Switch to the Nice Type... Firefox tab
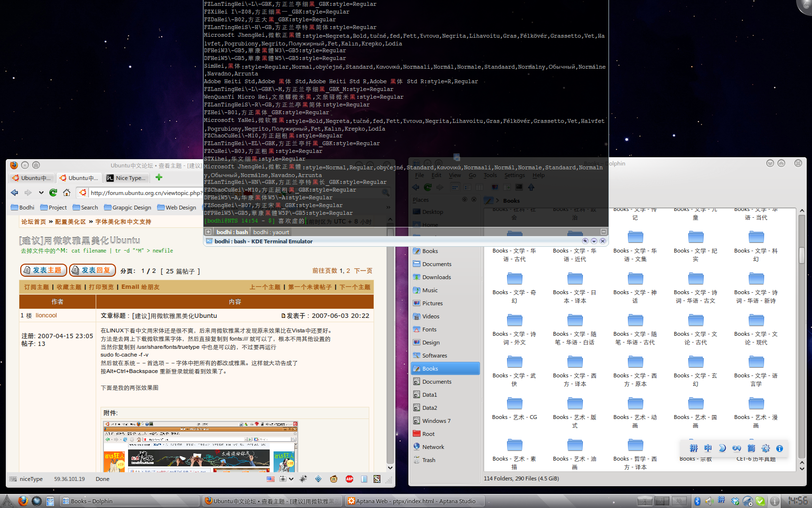Viewport: 812px width, 508px height. pyautogui.click(x=126, y=178)
